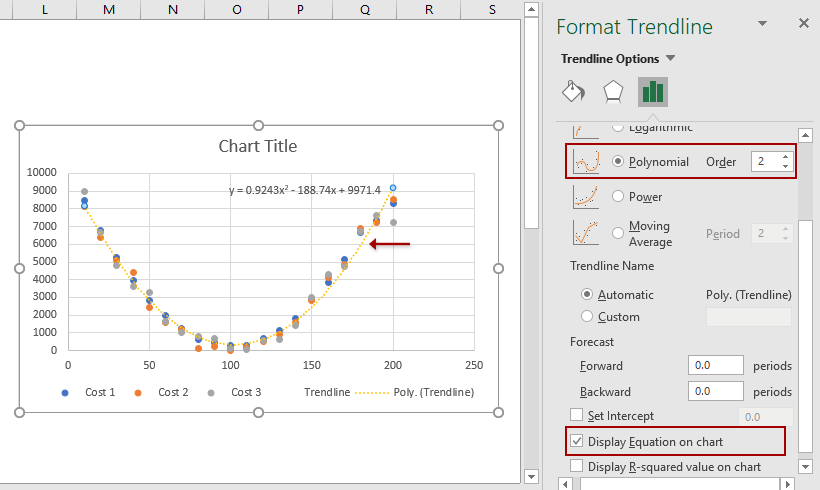This screenshot has width=820, height=490.
Task: Open the task pane options dropdown arrow
Action: click(764, 24)
